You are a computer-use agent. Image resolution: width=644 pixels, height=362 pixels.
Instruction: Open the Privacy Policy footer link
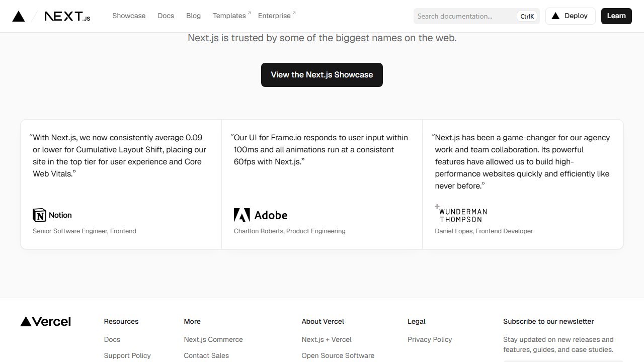[430, 339]
